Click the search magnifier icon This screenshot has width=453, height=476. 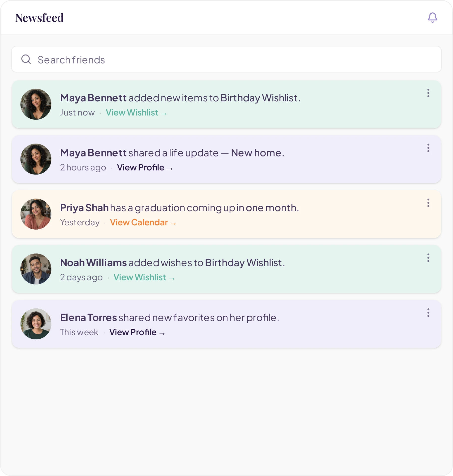(26, 59)
